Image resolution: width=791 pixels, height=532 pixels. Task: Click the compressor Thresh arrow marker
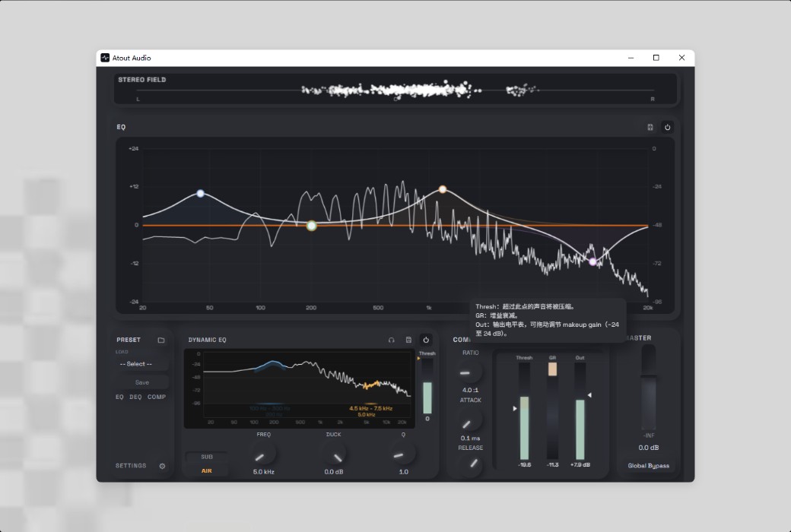point(515,408)
